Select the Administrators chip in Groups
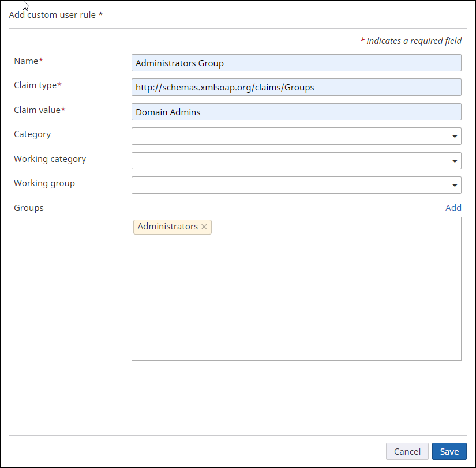476x468 pixels. click(168, 227)
